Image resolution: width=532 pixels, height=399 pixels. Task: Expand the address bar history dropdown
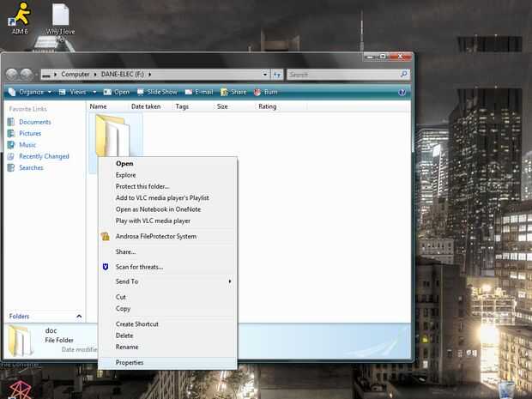tap(265, 75)
